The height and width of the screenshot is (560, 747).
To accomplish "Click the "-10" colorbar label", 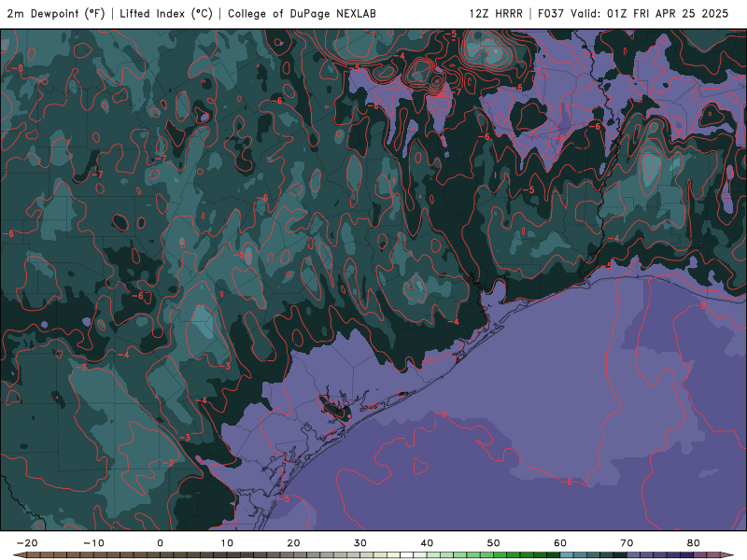I will click(93, 543).
